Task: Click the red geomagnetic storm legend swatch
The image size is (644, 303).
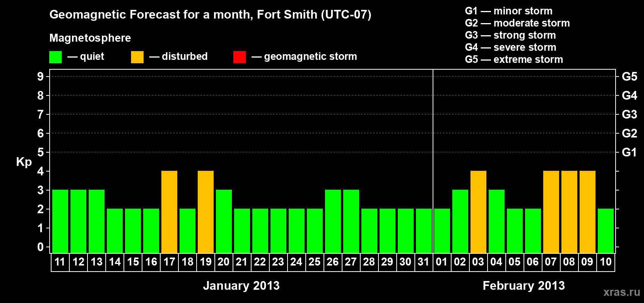Action: coord(239,57)
